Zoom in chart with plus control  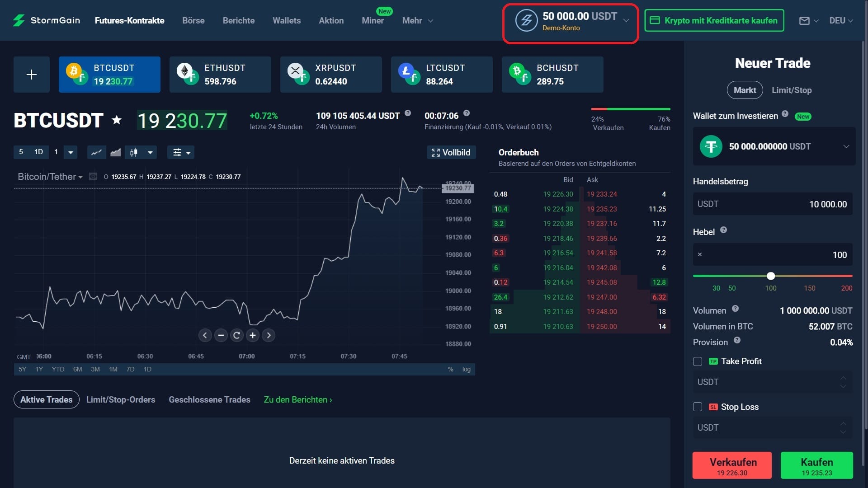pyautogui.click(x=253, y=335)
